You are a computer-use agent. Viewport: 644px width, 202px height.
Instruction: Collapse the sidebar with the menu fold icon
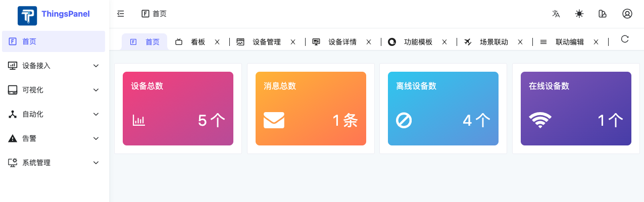point(121,14)
